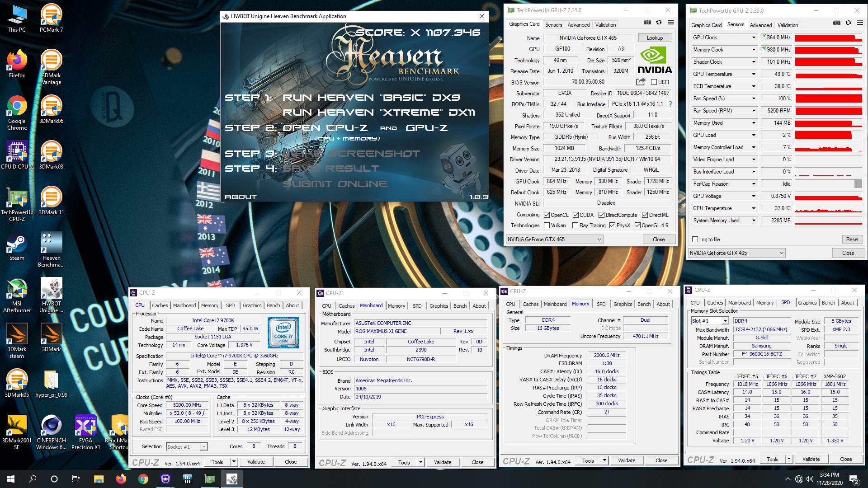Click RUN HEAVEN "BASIC" DX9 option

pos(371,98)
